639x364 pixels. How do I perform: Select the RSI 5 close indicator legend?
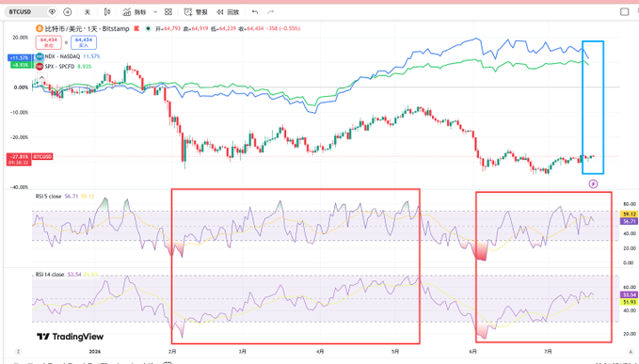[x=48, y=197]
